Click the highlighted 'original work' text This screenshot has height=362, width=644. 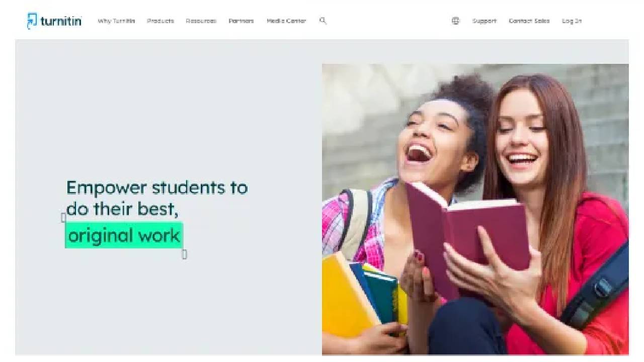[124, 235]
